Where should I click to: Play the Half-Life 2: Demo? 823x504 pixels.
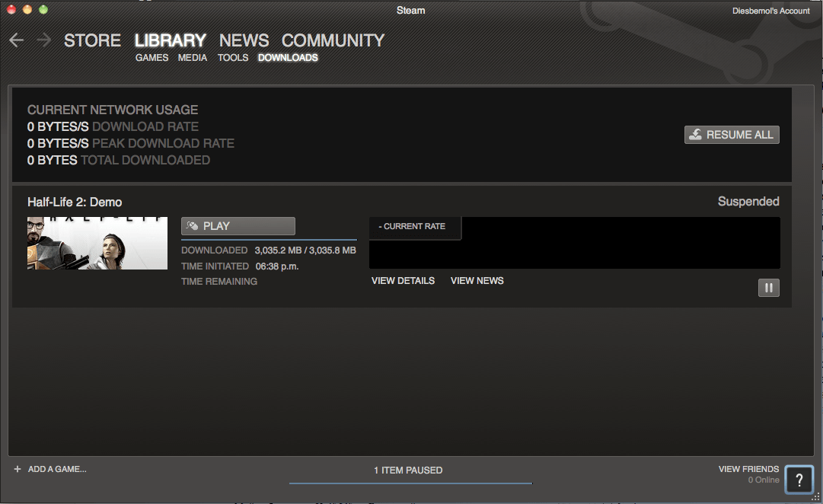pos(238,226)
